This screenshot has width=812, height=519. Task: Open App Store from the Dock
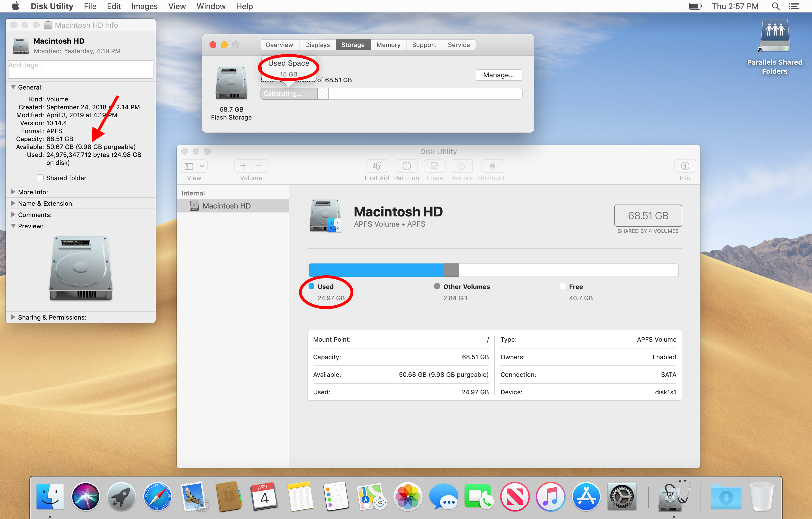[586, 496]
